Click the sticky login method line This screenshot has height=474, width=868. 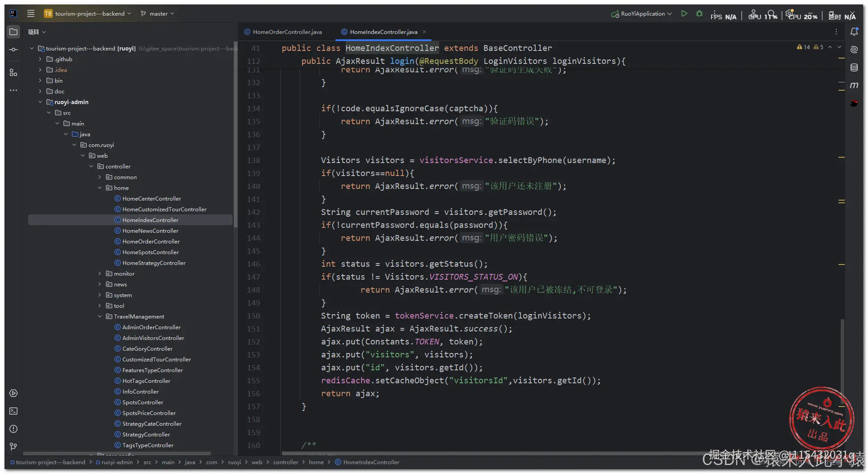[x=463, y=61]
